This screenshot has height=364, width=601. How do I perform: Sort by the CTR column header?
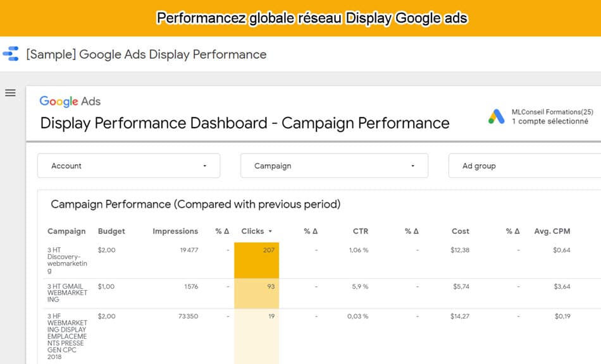point(361,231)
